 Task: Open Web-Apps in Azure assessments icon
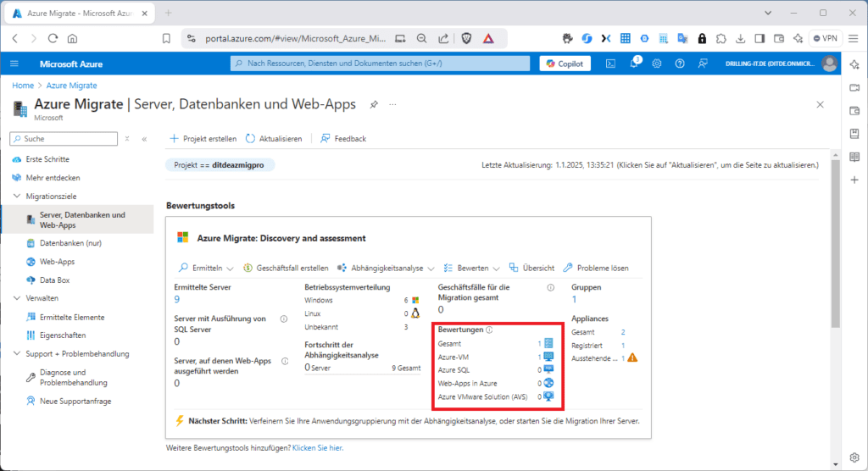(548, 383)
